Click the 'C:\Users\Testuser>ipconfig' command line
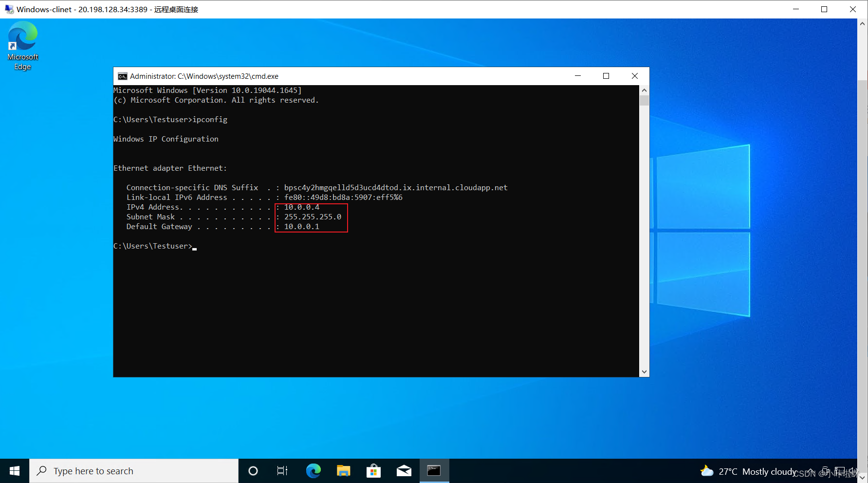868x483 pixels. tap(170, 120)
